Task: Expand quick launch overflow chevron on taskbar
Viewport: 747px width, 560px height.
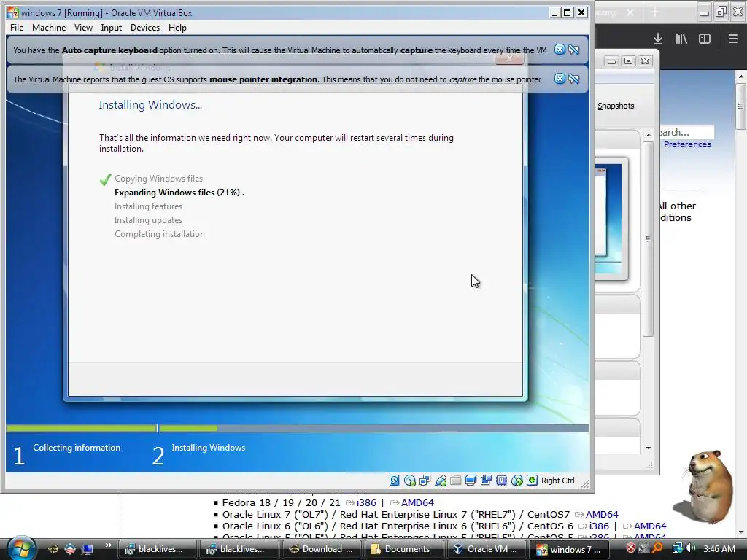Action: click(x=109, y=545)
